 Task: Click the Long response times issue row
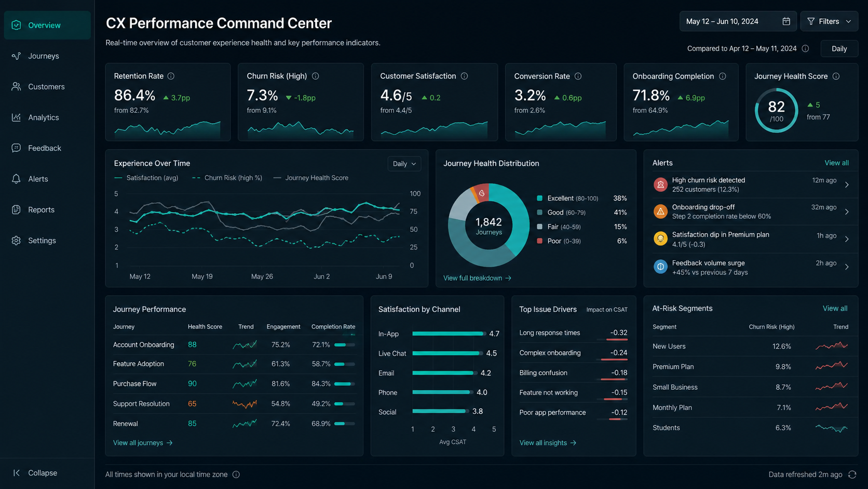tap(573, 333)
